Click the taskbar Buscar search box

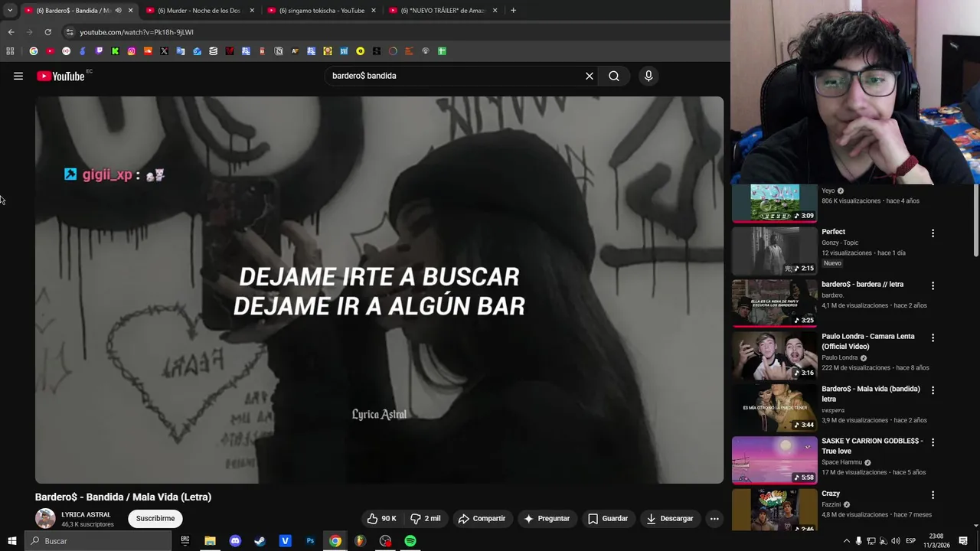(98, 541)
